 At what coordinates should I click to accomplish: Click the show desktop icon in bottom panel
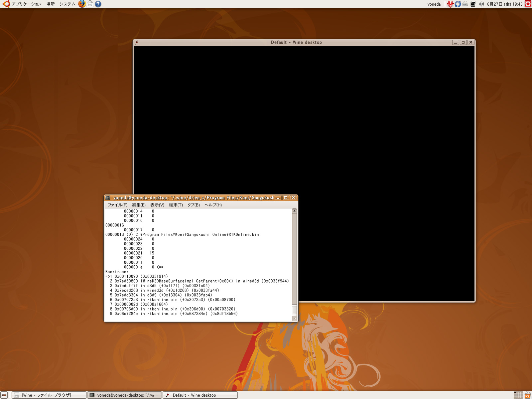(x=4, y=395)
